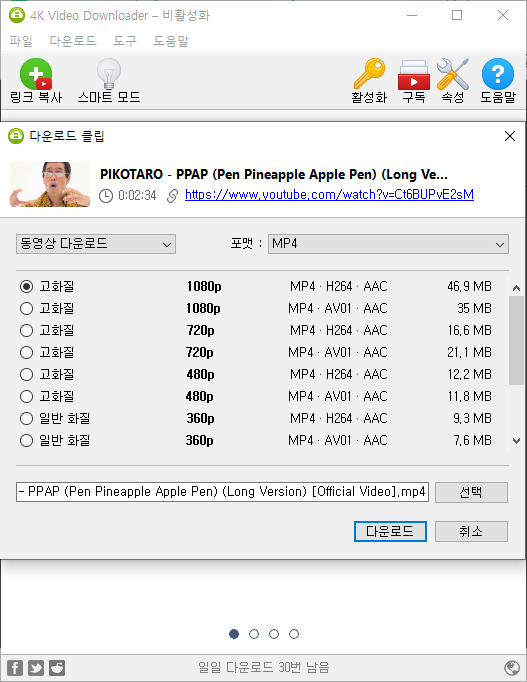The width and height of the screenshot is (527, 682).
Task: Click the blue 다운로드 button
Action: pos(390,531)
